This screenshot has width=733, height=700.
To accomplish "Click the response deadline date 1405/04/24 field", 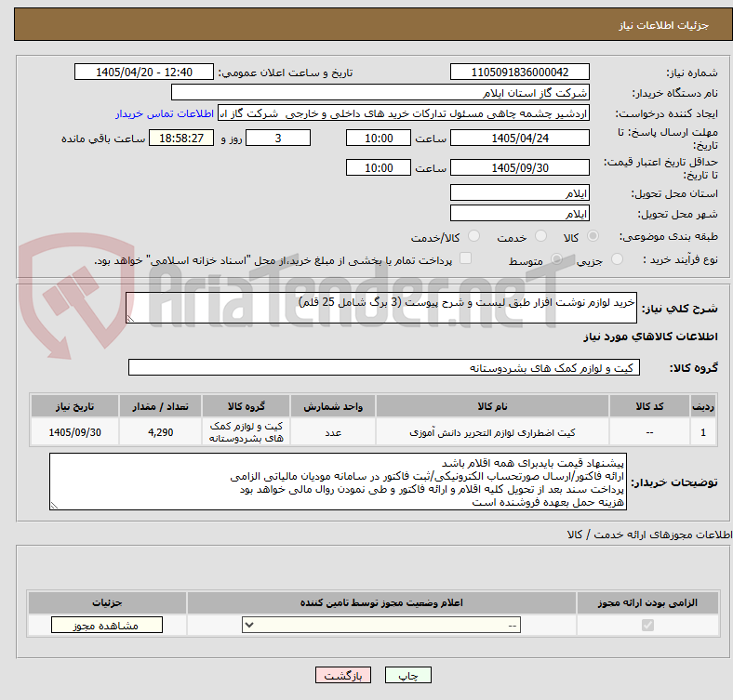I will point(519,138).
